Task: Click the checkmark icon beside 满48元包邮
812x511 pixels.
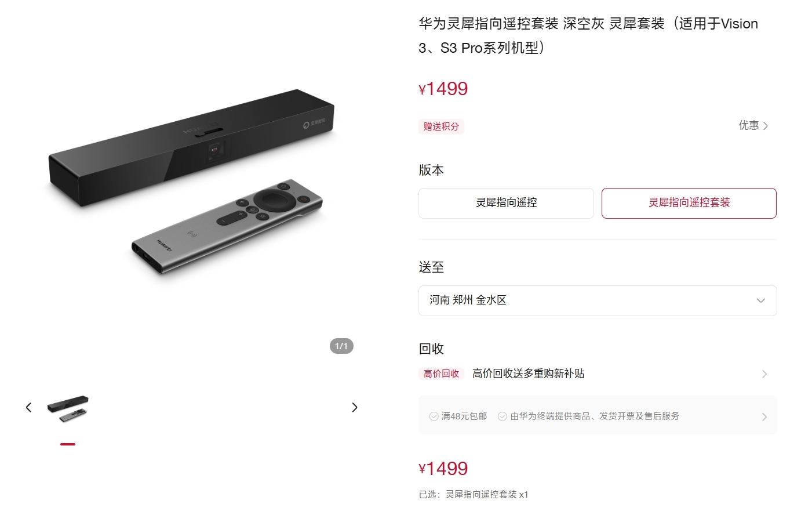Action: tap(434, 416)
